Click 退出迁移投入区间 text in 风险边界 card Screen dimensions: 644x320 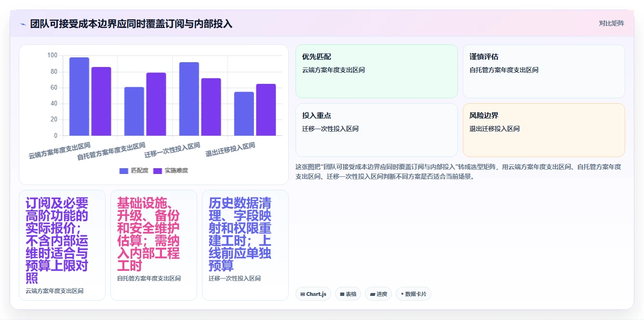(x=495, y=129)
